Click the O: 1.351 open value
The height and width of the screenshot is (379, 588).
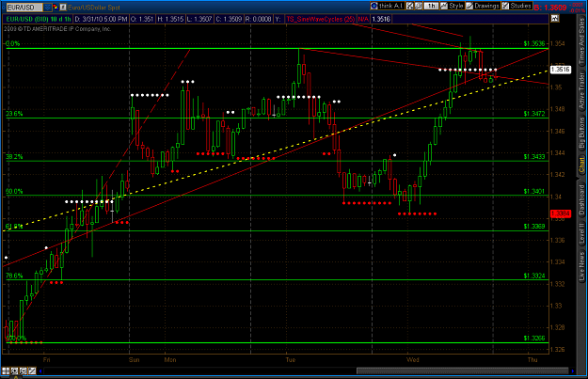click(x=141, y=19)
